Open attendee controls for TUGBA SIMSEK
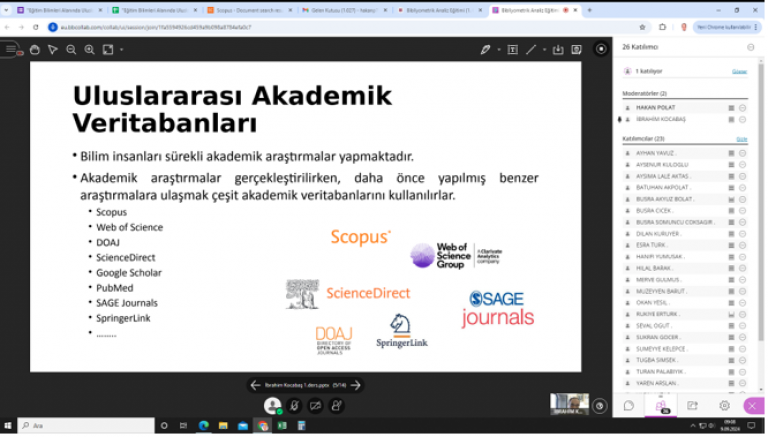 743,361
